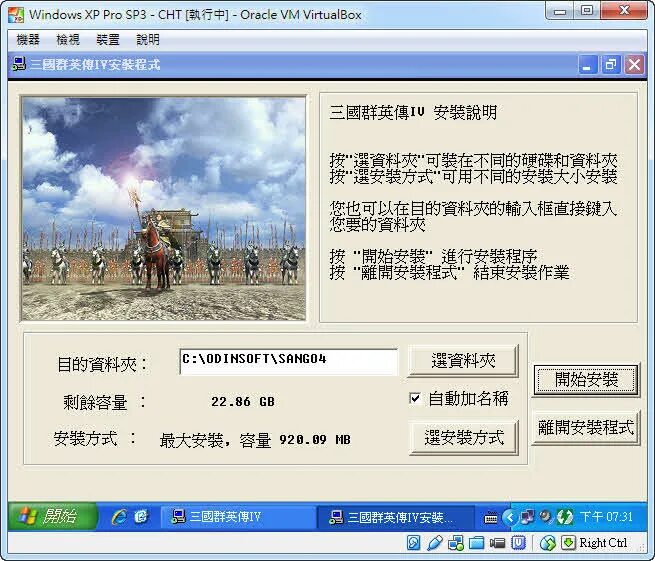Minimize the VirtualBox window
The height and width of the screenshot is (561, 655).
(560, 11)
